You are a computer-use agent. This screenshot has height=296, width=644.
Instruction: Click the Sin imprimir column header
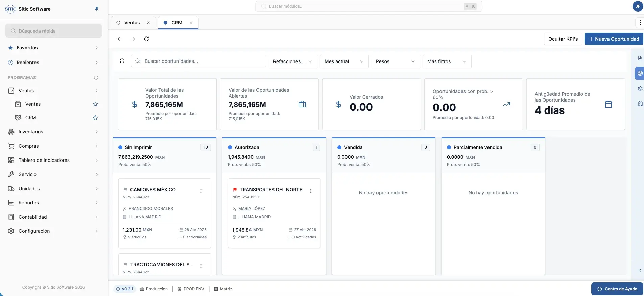[x=164, y=155]
